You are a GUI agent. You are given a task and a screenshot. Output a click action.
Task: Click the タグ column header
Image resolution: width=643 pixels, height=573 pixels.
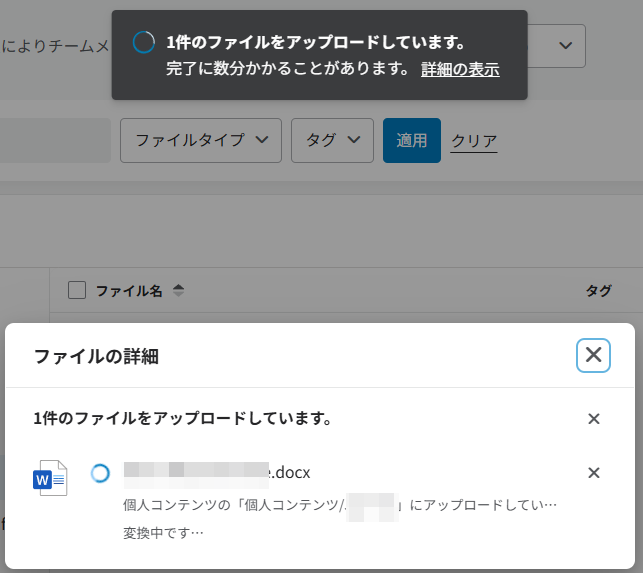(598, 291)
